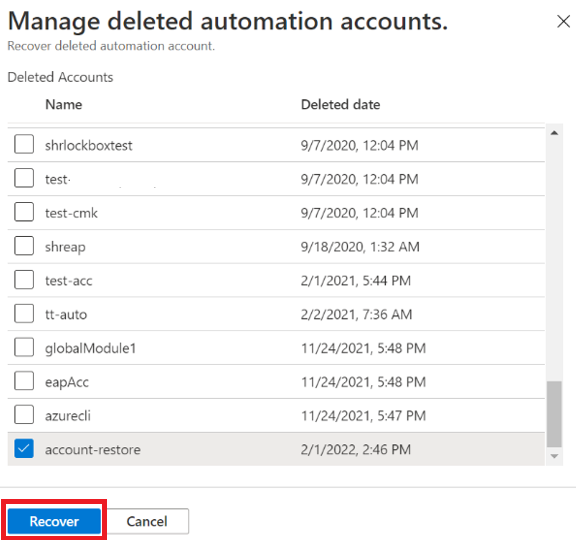Image resolution: width=582 pixels, height=540 pixels.
Task: Tick the test-acc checkbox
Action: tap(24, 279)
